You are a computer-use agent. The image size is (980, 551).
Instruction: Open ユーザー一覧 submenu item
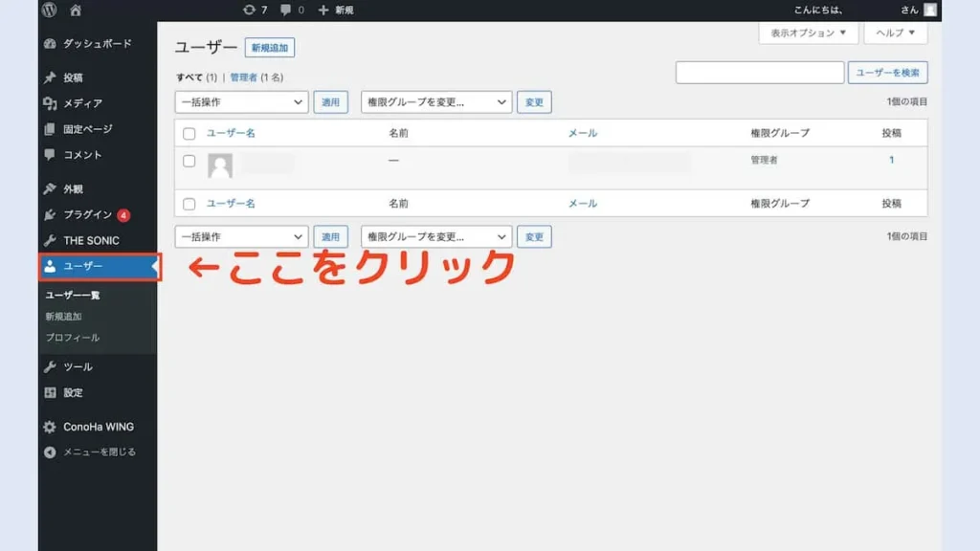73,295
